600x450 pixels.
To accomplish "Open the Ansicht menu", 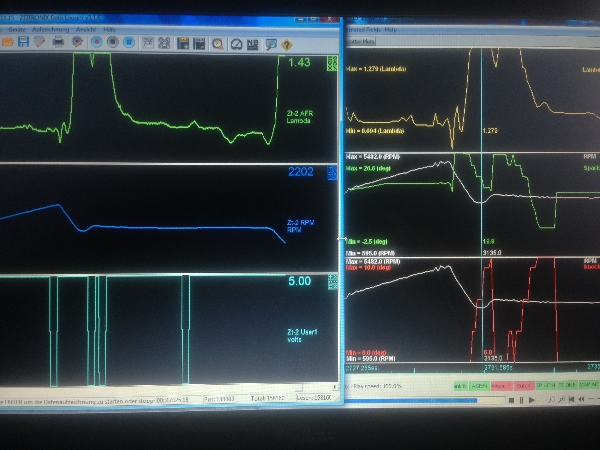I will tap(84, 29).
